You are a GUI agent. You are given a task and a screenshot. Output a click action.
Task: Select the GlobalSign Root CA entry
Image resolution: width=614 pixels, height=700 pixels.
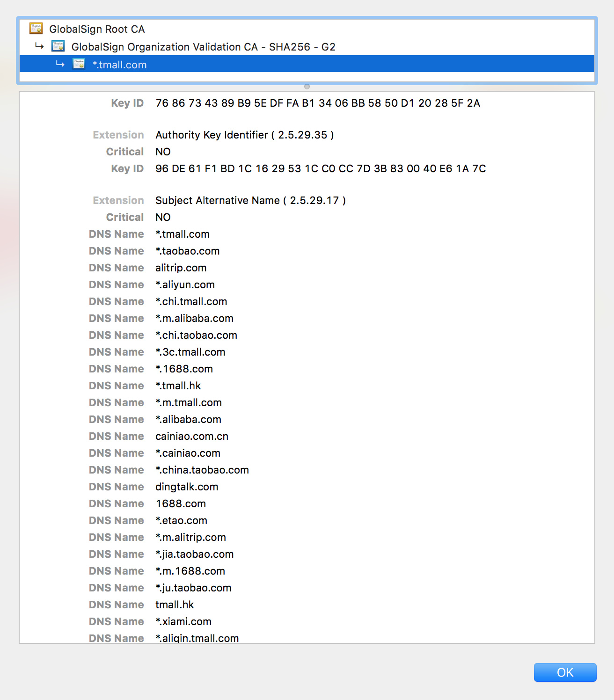pos(97,29)
